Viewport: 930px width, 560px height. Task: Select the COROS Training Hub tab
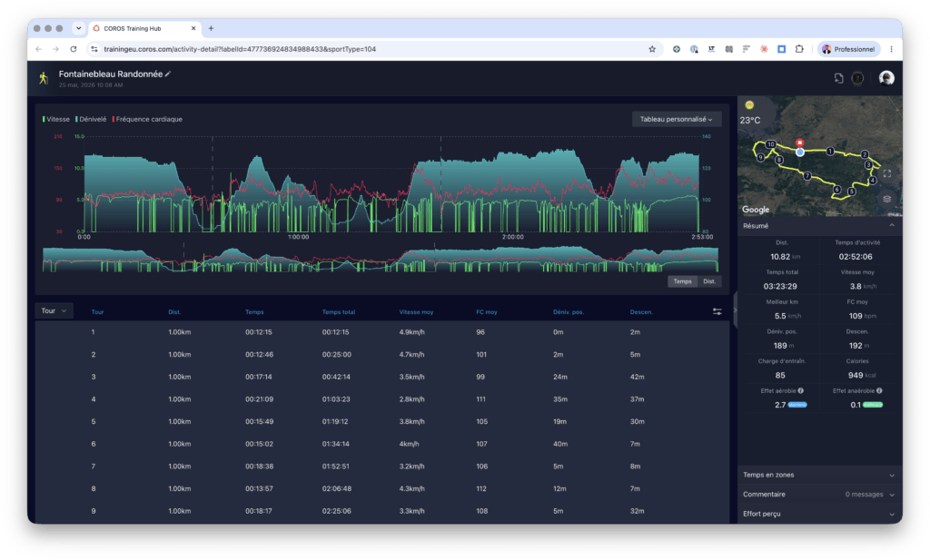[x=143, y=28]
